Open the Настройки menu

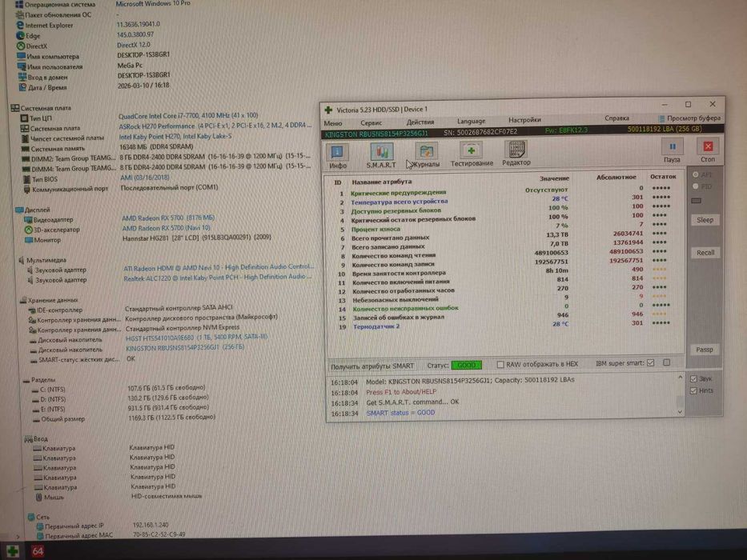(x=524, y=120)
